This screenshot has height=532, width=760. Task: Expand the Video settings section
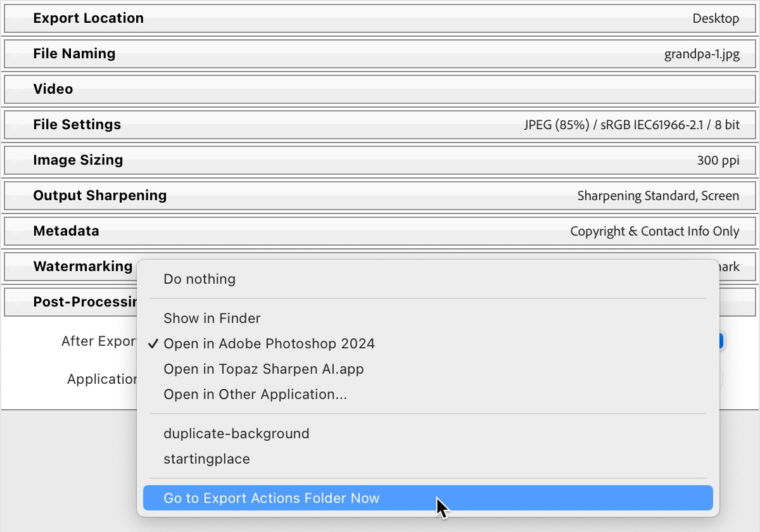pos(53,89)
